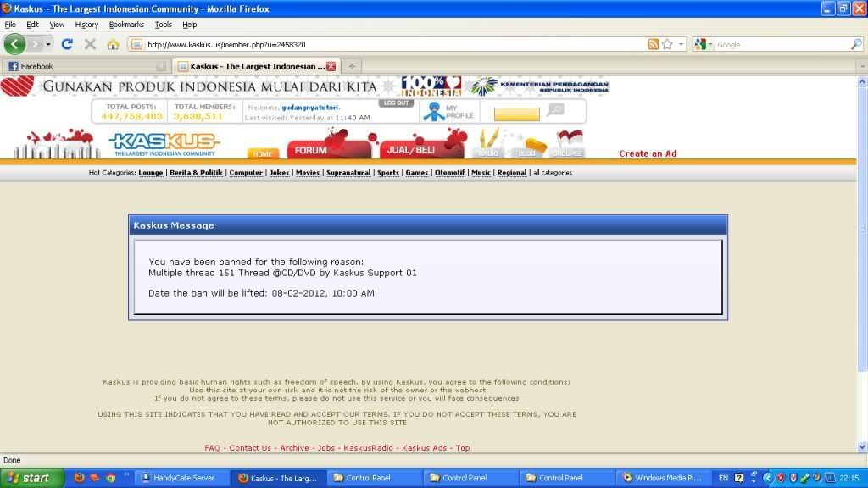Click the RADIO navigation button
The width and height of the screenshot is (868, 488).
click(487, 153)
